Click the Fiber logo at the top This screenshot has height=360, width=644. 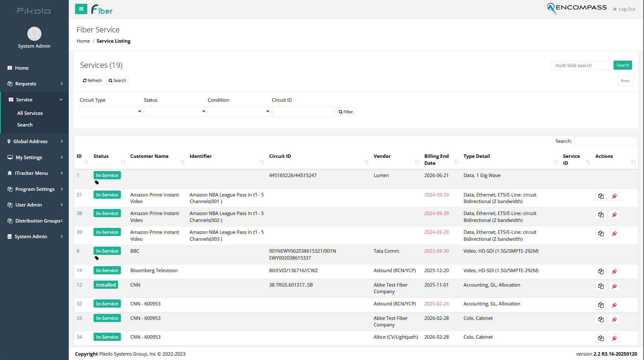(101, 9)
